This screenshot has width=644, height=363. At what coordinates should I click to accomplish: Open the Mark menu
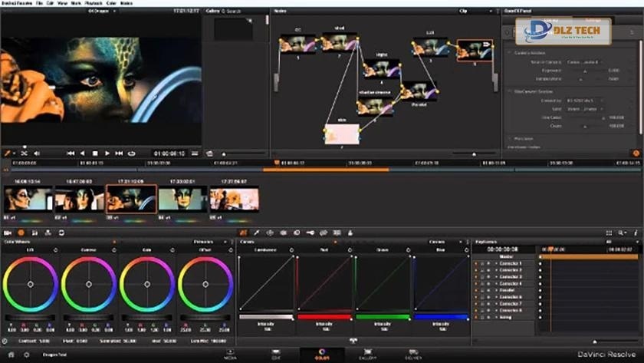76,3
